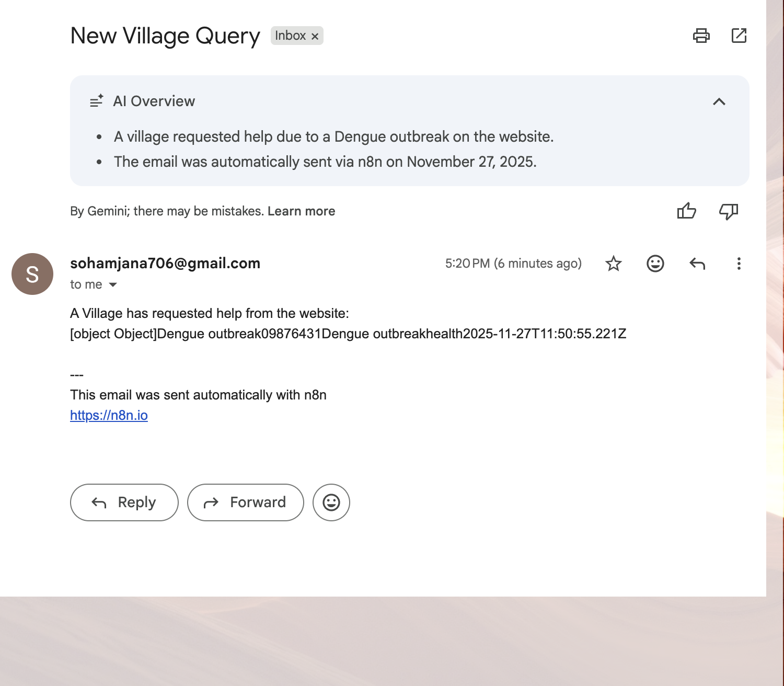Click the sender avatar with letter S

click(x=32, y=274)
